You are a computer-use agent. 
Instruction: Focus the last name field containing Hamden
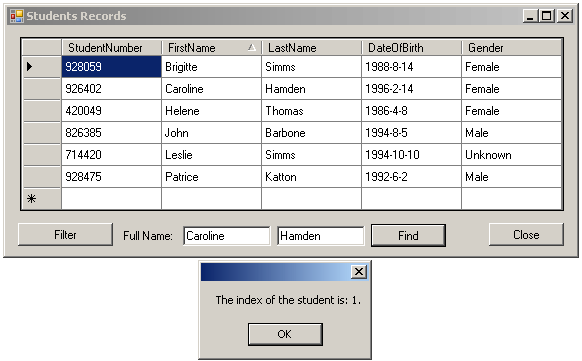point(321,236)
